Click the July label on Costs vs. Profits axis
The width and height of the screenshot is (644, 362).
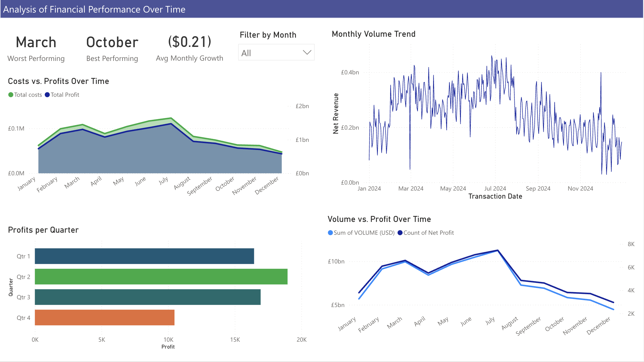click(x=163, y=180)
